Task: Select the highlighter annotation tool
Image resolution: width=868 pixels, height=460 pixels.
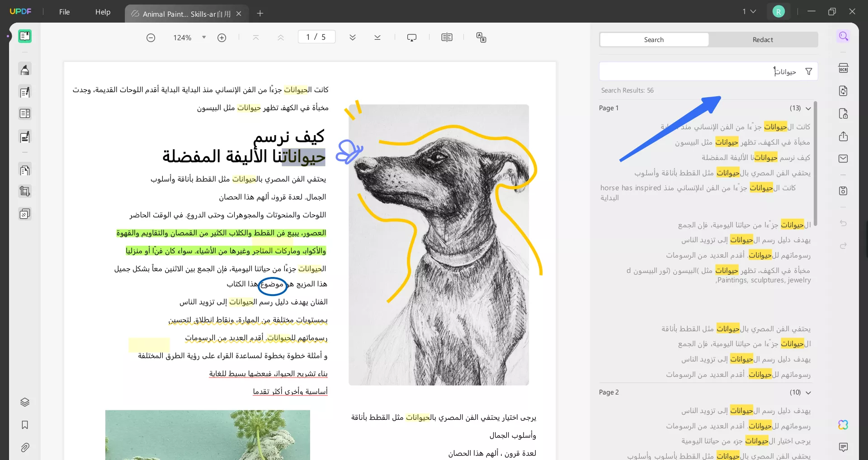Action: tap(24, 69)
